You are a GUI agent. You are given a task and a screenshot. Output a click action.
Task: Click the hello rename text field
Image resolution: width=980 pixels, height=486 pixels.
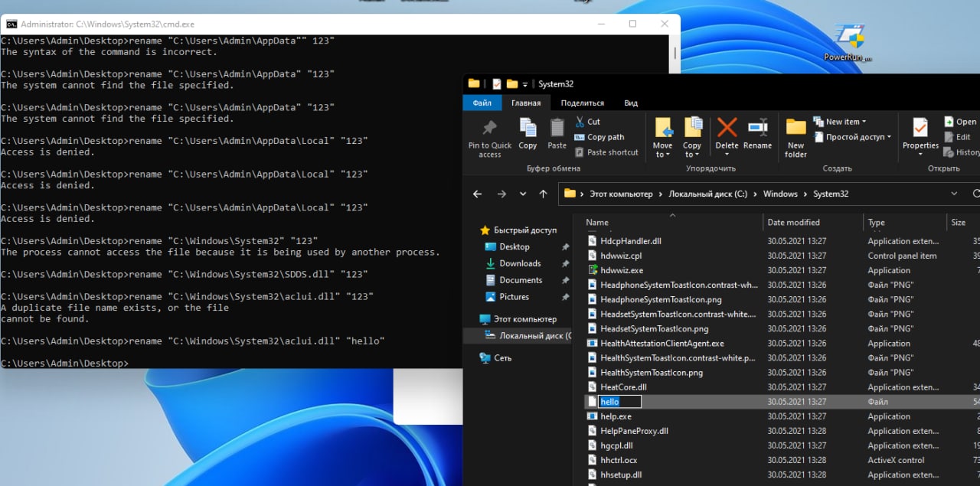tap(620, 402)
